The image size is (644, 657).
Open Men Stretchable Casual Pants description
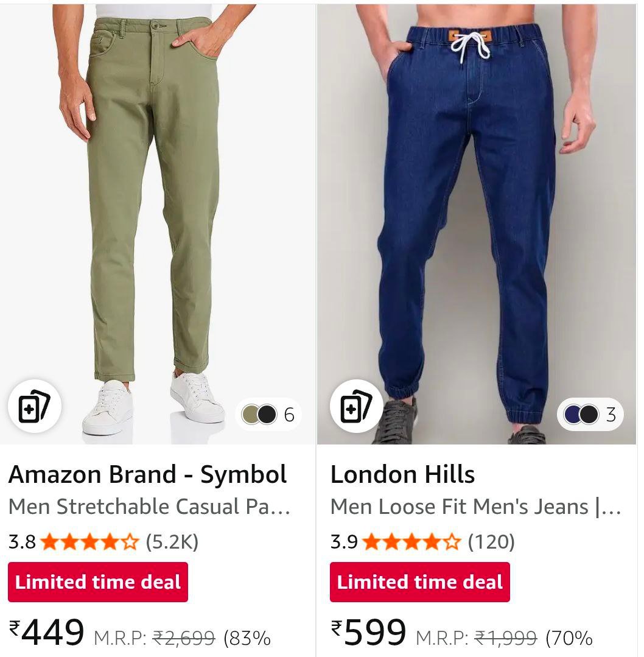pyautogui.click(x=149, y=507)
